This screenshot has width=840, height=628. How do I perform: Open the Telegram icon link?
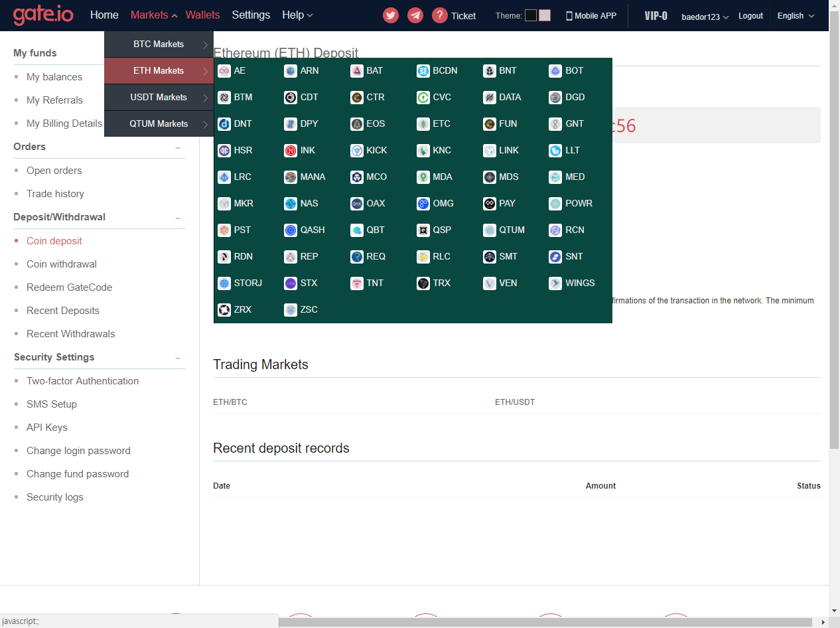tap(415, 15)
